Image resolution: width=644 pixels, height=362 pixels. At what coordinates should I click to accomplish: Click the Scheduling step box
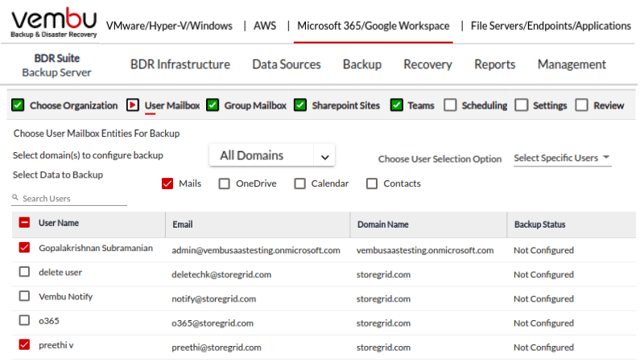[x=450, y=105]
